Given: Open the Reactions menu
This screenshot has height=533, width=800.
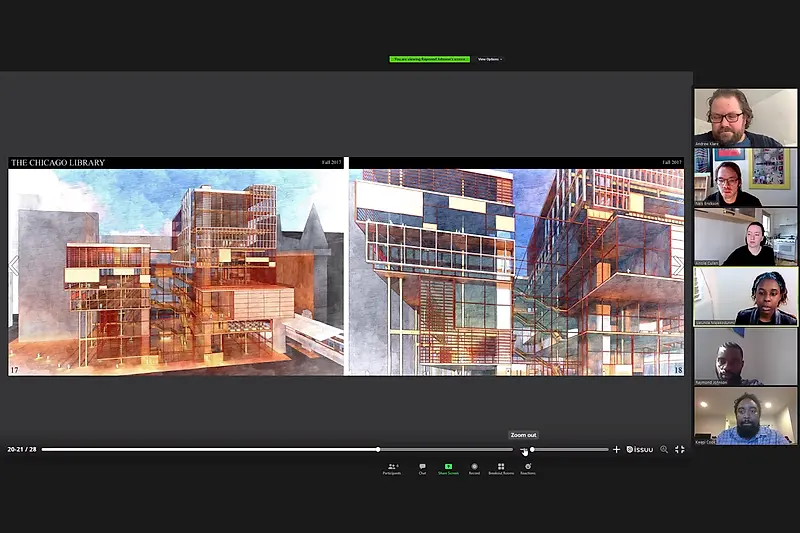Looking at the screenshot, I should coord(528,469).
